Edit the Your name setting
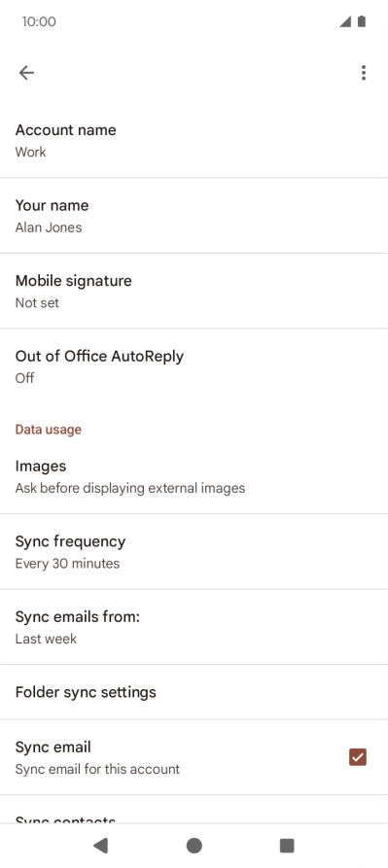 [x=194, y=216]
